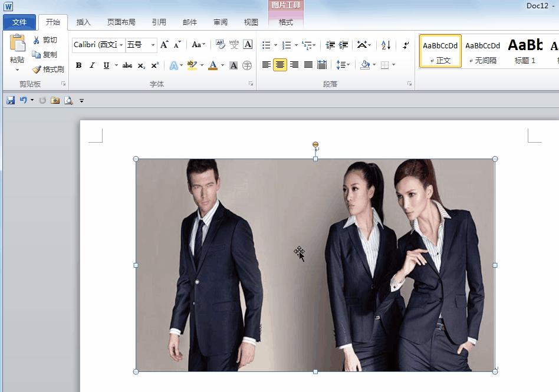The image size is (559, 392).
Task: Open phonetic guide (wén) tool
Action: tap(234, 45)
